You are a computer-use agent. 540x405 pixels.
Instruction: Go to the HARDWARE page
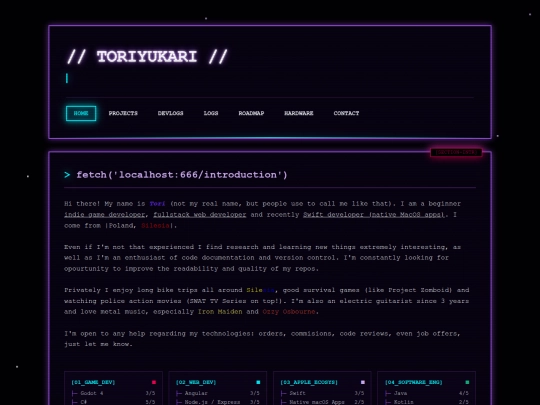[299, 113]
